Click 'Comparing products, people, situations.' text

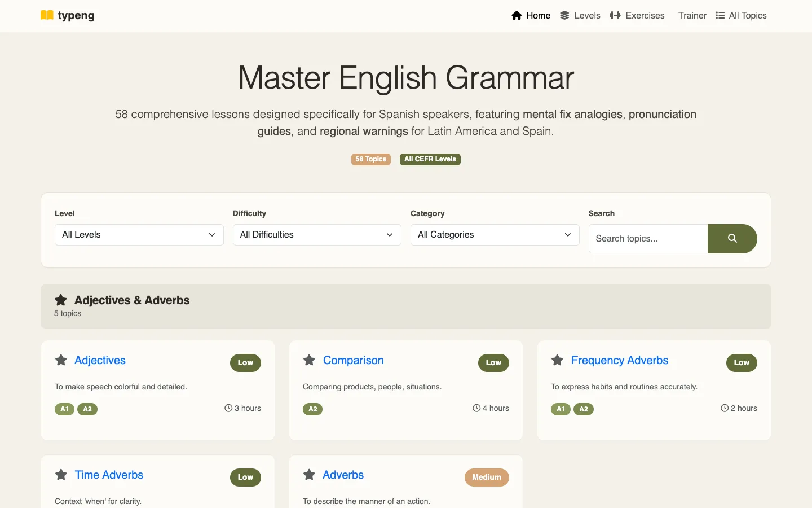(372, 387)
